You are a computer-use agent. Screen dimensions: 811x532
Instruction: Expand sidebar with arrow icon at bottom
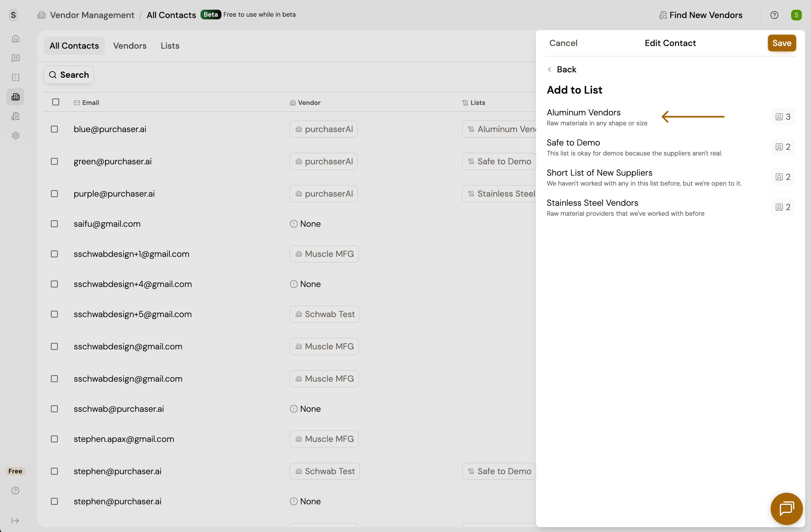(x=15, y=520)
